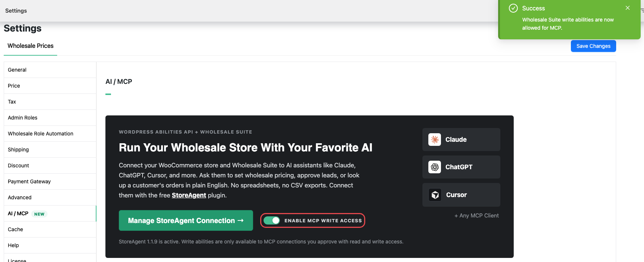Click the Claude client card
This screenshot has height=262, width=644.
click(x=461, y=140)
